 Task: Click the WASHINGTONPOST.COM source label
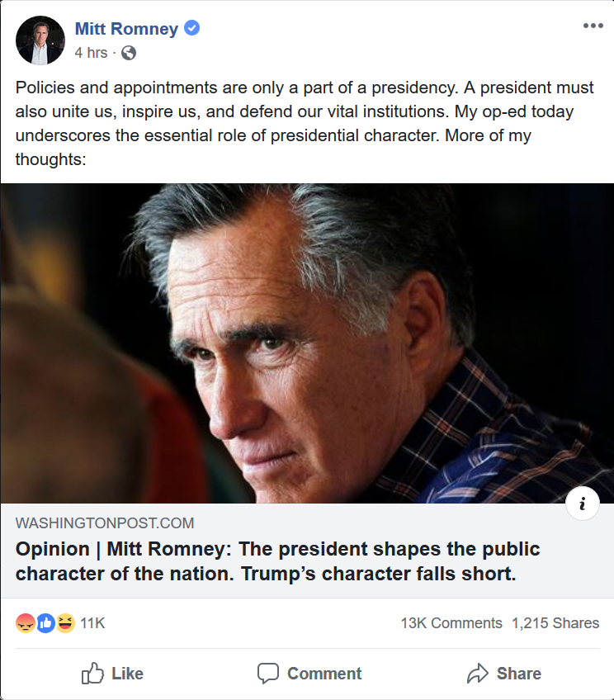tap(105, 523)
